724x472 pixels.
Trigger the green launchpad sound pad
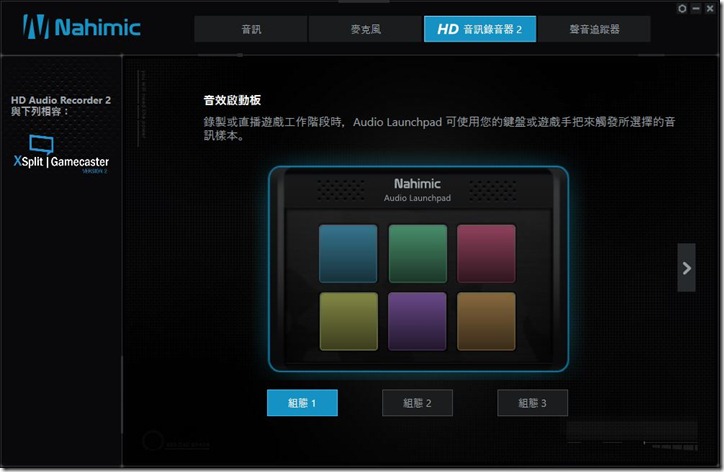(417, 254)
